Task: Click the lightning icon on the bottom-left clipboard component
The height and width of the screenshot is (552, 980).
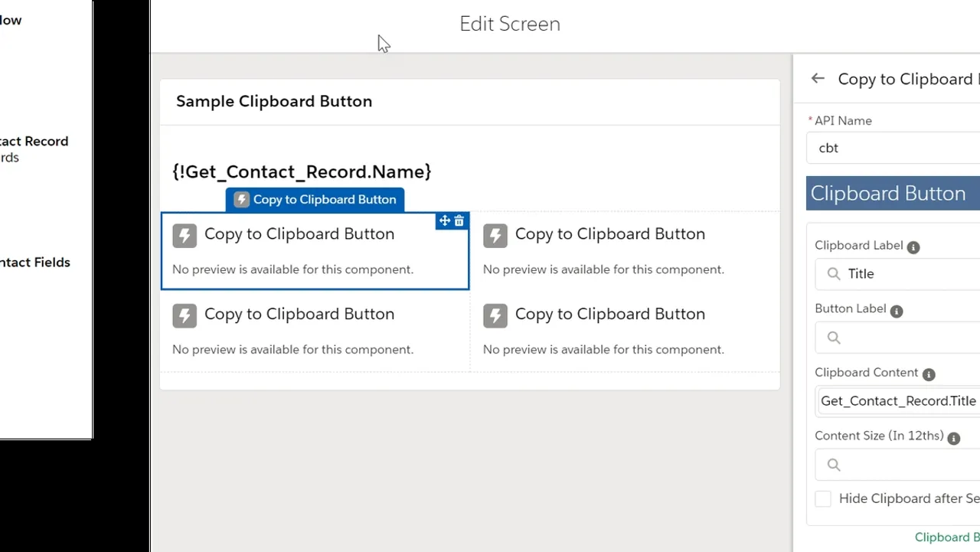Action: [x=185, y=315]
